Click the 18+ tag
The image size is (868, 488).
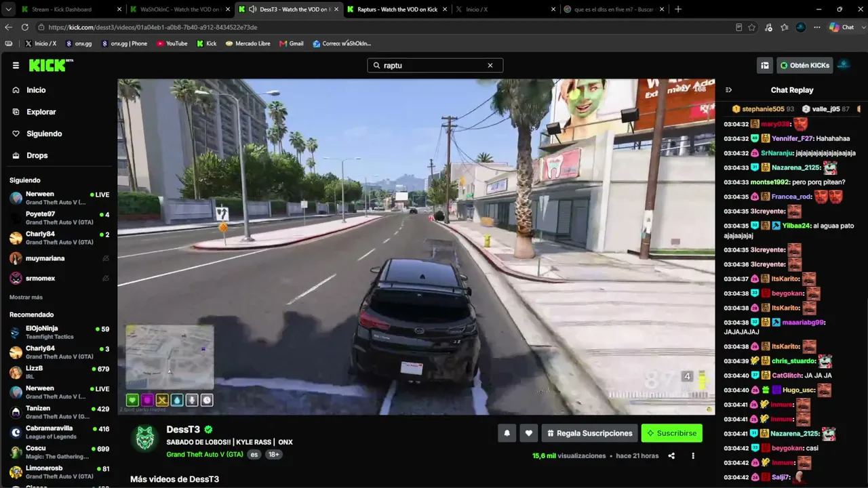coord(273,455)
